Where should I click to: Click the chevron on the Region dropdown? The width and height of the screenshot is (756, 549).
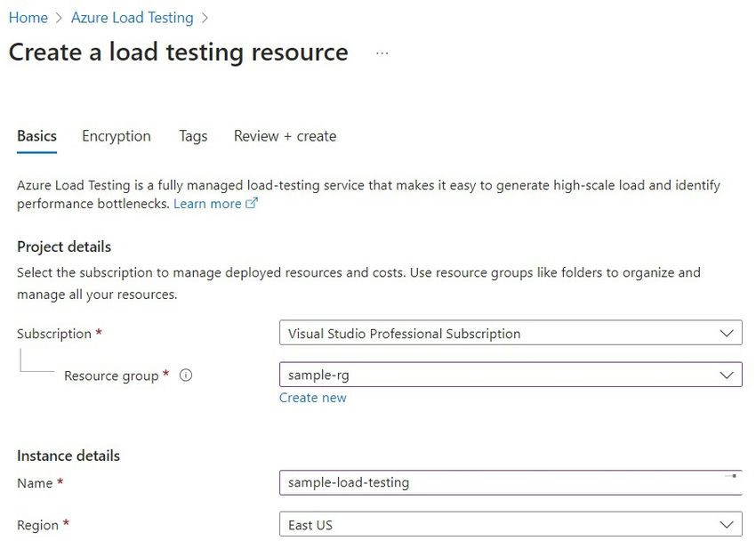click(728, 524)
